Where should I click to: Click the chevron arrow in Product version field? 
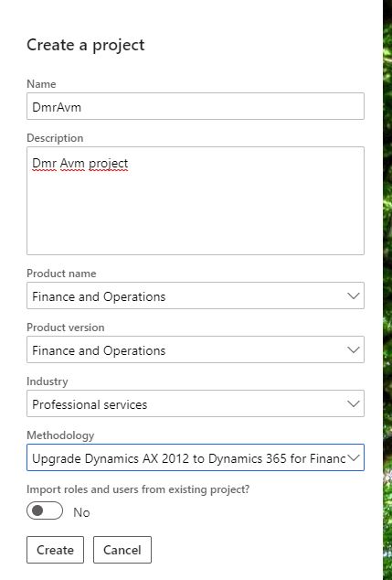click(x=354, y=350)
